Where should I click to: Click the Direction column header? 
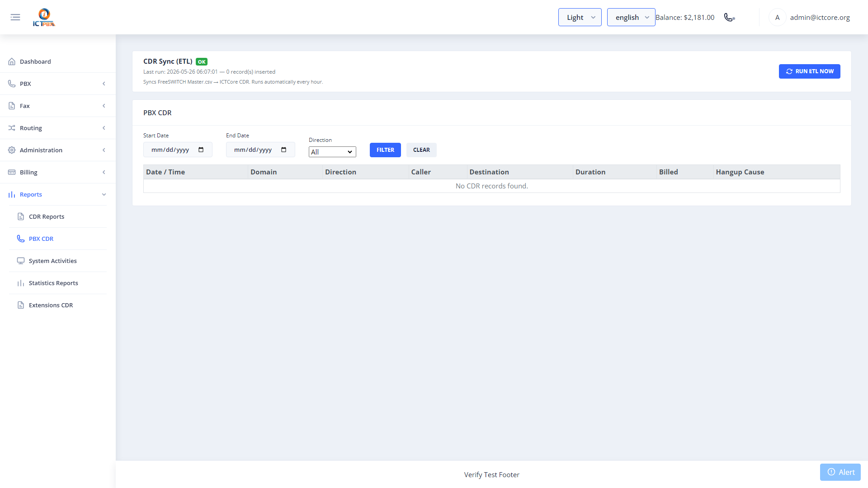pyautogui.click(x=366, y=172)
